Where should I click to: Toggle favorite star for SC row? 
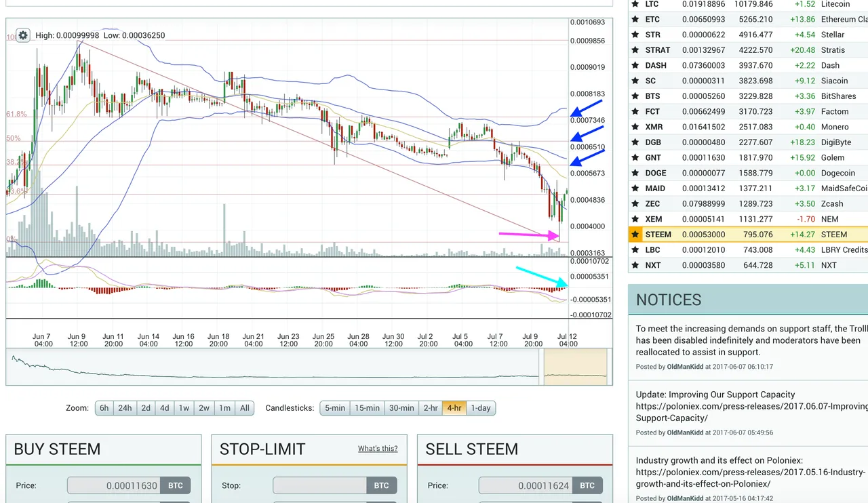coord(635,81)
